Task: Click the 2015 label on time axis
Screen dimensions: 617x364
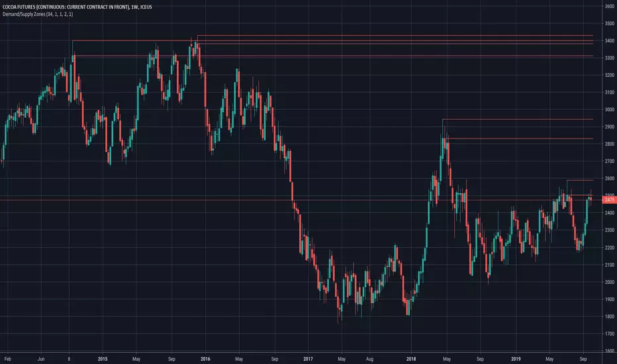Action: (103, 359)
